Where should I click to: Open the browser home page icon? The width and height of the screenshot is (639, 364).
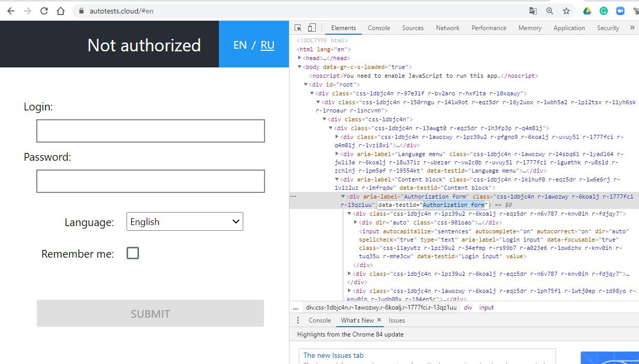pos(61,11)
